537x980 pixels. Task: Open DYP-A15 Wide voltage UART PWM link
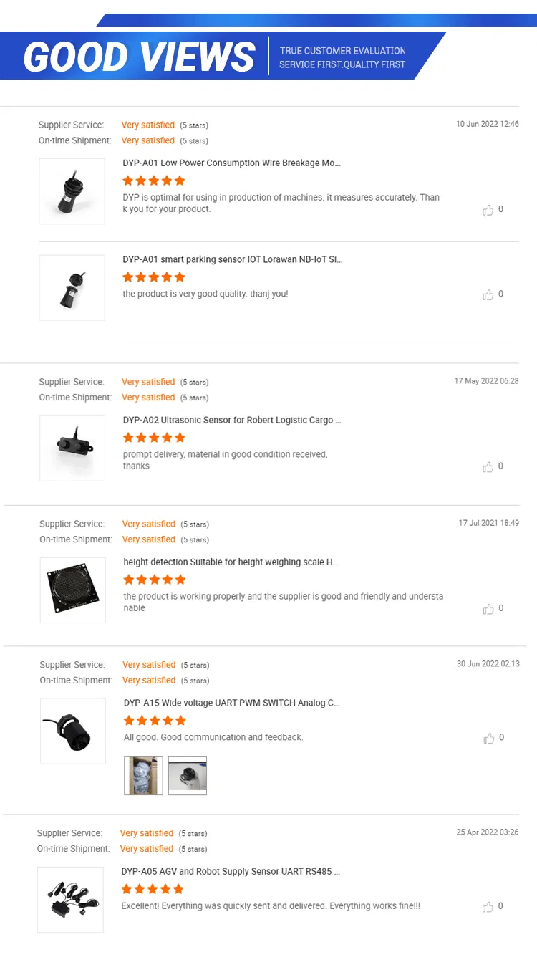pyautogui.click(x=231, y=703)
